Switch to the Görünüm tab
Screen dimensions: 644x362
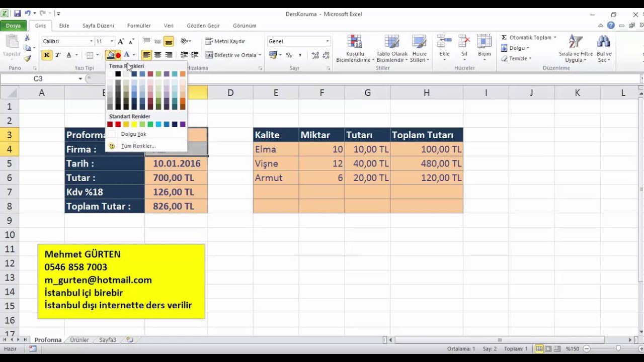click(245, 26)
